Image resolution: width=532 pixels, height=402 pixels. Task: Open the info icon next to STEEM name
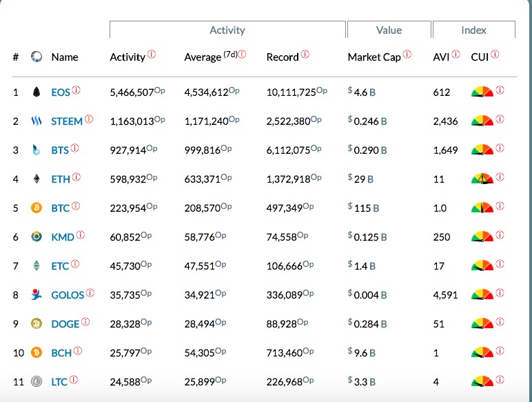(x=89, y=119)
